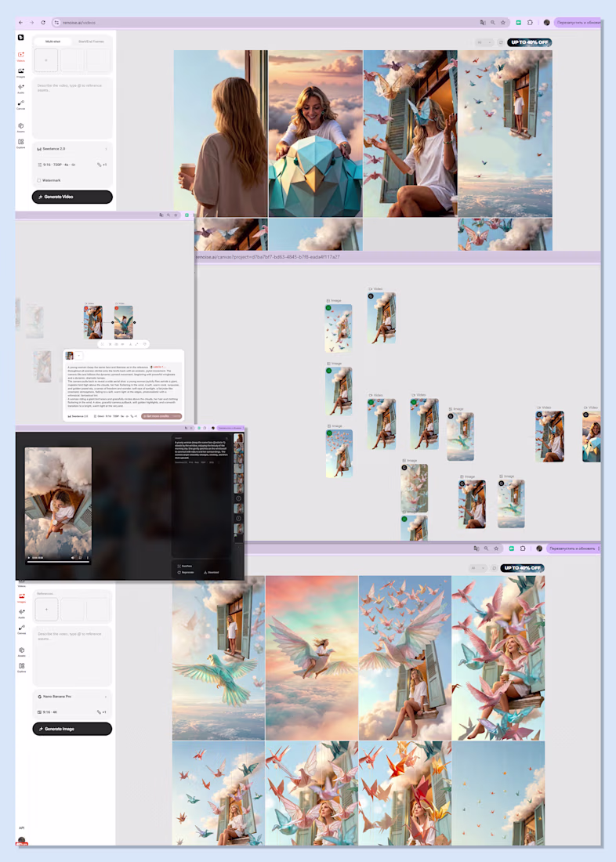Screen dimensions: 616x862
Task: Click the Generate Image button
Action: click(x=72, y=729)
